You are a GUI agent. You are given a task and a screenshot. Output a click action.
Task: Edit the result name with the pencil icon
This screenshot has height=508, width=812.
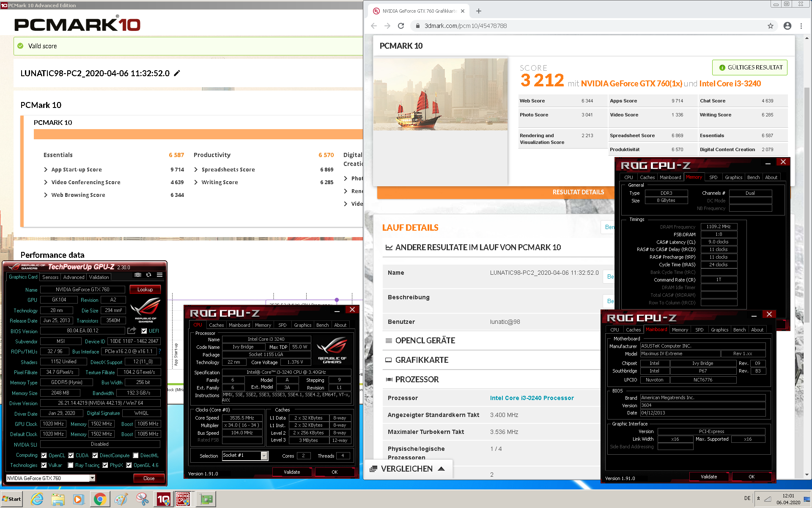coord(177,73)
